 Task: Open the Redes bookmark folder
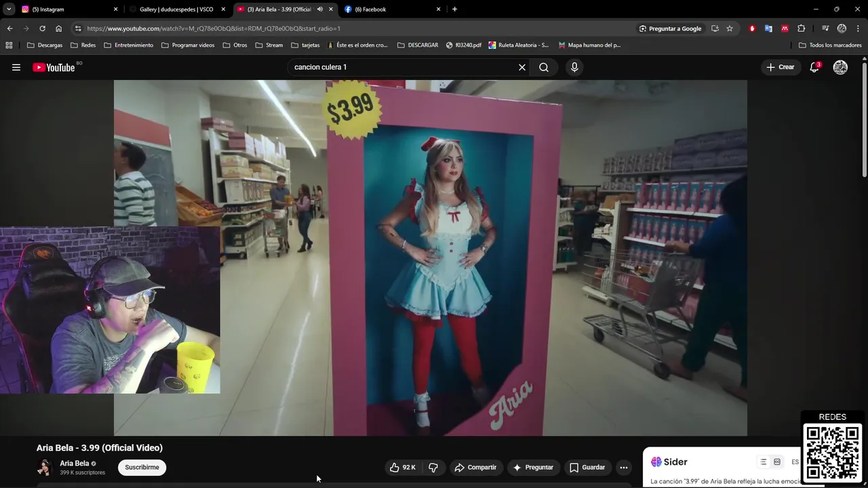pyautogui.click(x=83, y=45)
